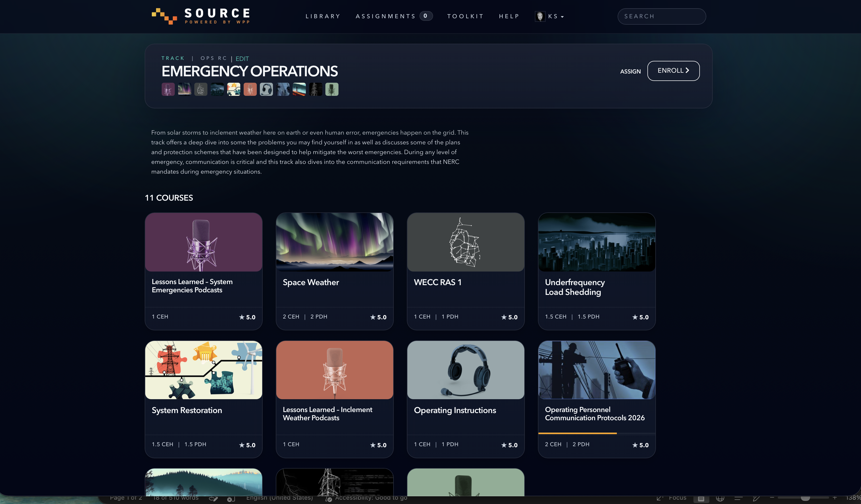This screenshot has height=504, width=861.
Task: Go to the Assignments page
Action: point(386,16)
